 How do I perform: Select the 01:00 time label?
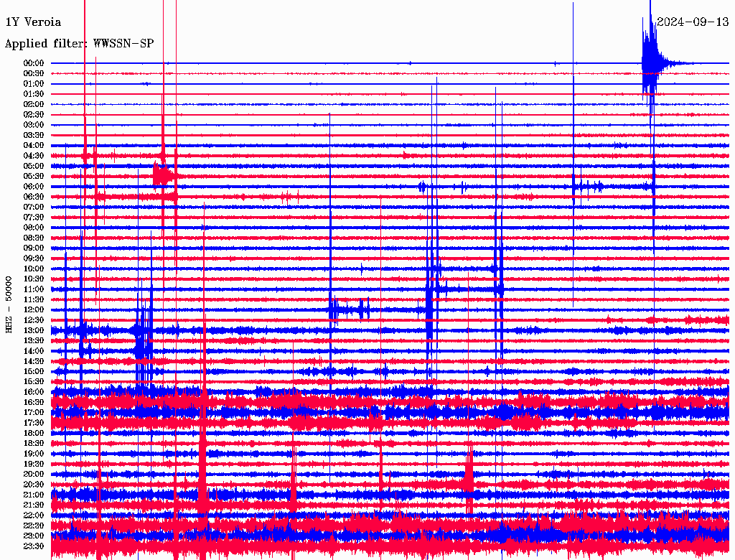coord(34,83)
